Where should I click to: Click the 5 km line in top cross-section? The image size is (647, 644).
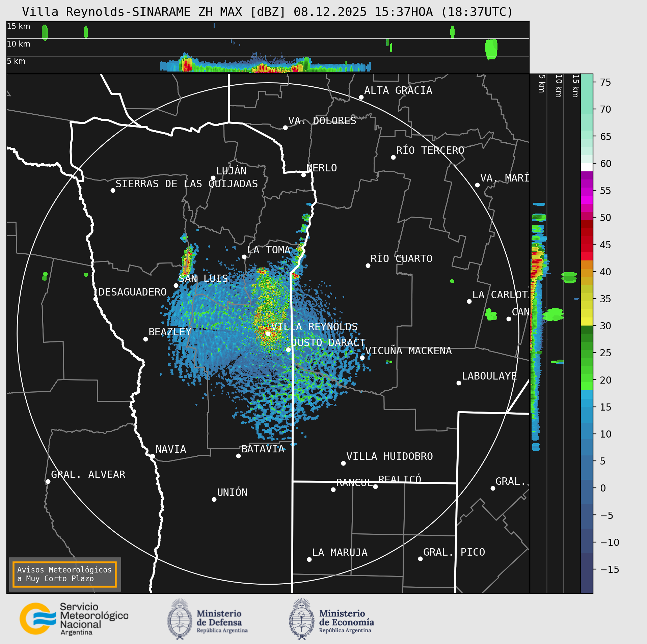pyautogui.click(x=268, y=56)
